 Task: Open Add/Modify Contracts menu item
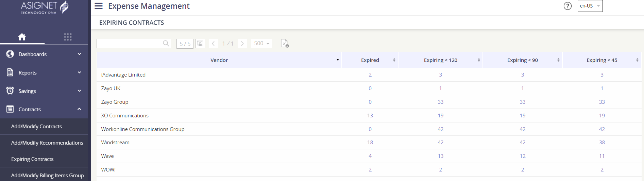tap(36, 126)
